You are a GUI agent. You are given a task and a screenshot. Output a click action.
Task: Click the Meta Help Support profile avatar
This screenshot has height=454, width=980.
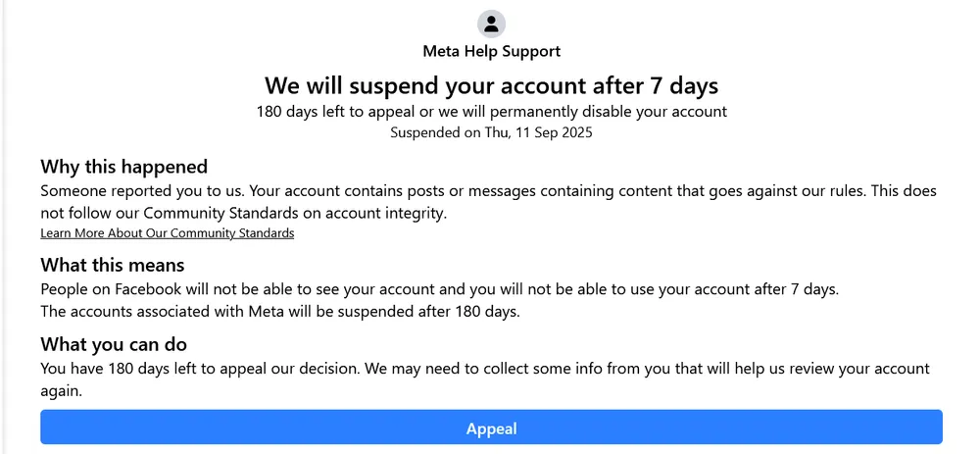pos(491,24)
